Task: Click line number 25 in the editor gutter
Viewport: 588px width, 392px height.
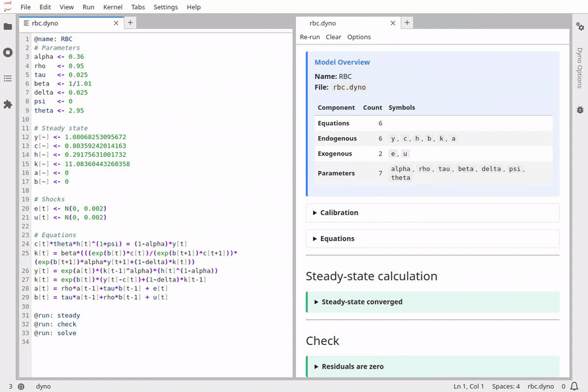Action: (25, 253)
